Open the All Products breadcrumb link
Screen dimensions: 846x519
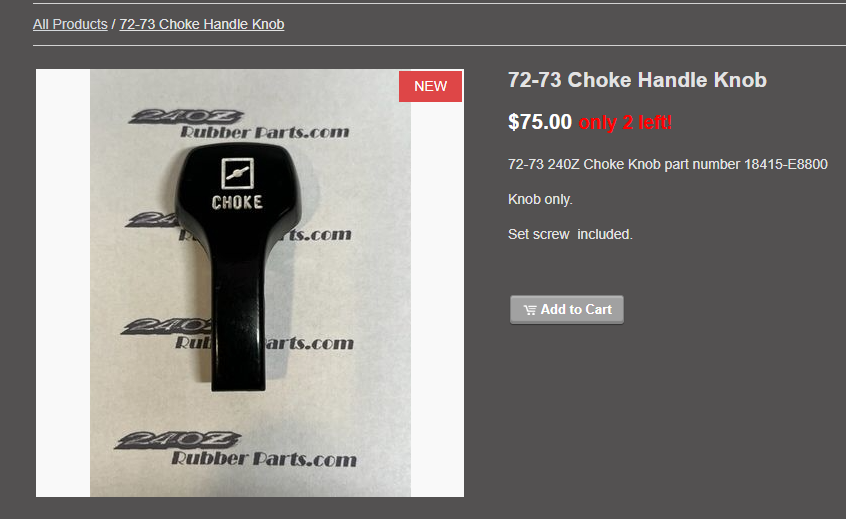point(70,24)
